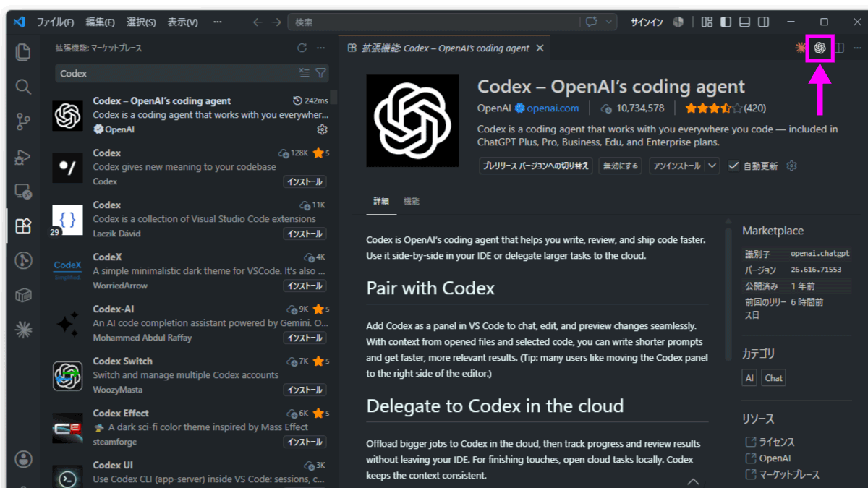Open editor more actions (…) menu
Screen dimensions: 868x488
pos(858,48)
